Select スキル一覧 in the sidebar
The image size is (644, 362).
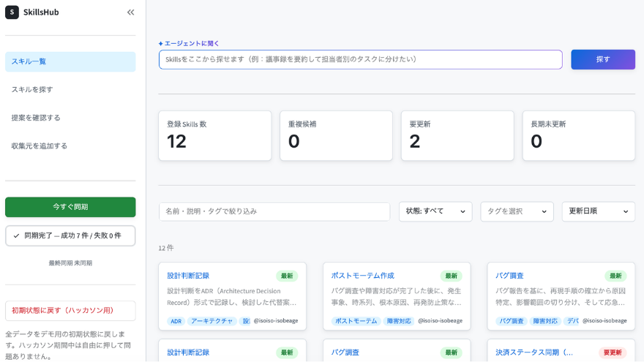click(x=70, y=61)
